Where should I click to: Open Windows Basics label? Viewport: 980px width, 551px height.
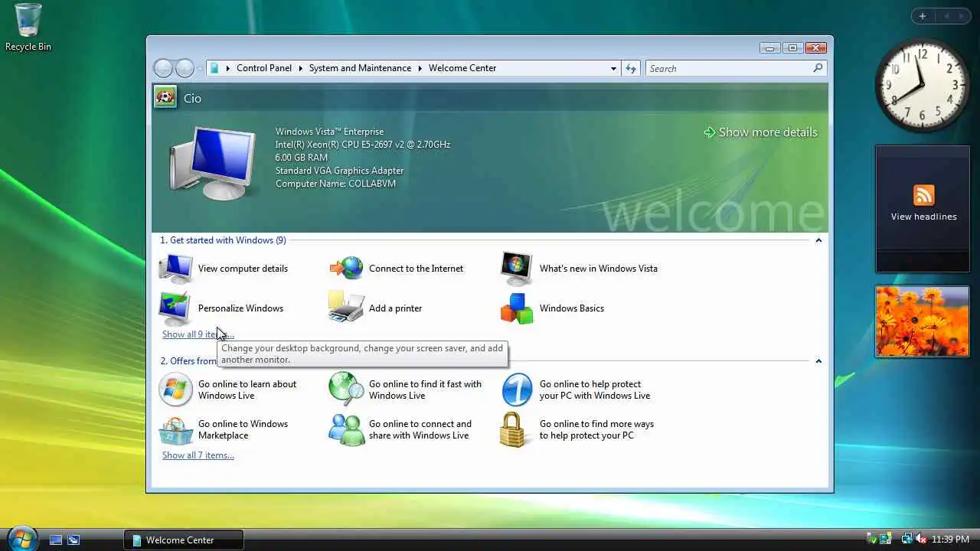point(572,308)
